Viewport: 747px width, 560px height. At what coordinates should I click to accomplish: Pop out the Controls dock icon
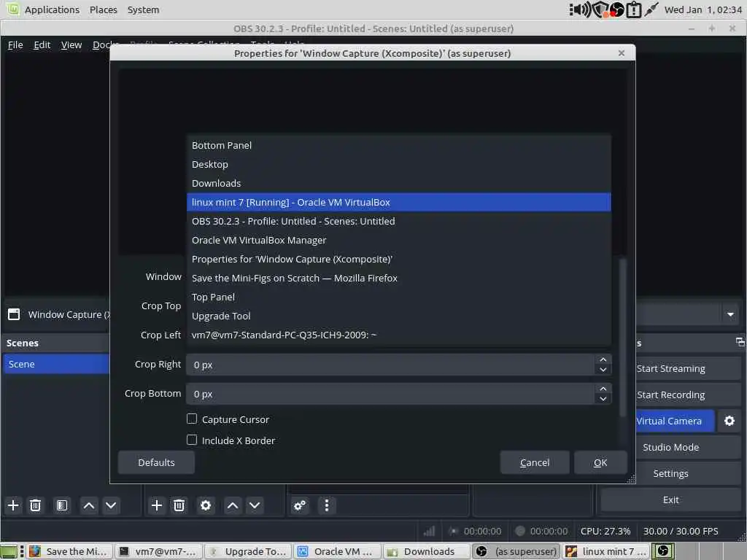(740, 342)
